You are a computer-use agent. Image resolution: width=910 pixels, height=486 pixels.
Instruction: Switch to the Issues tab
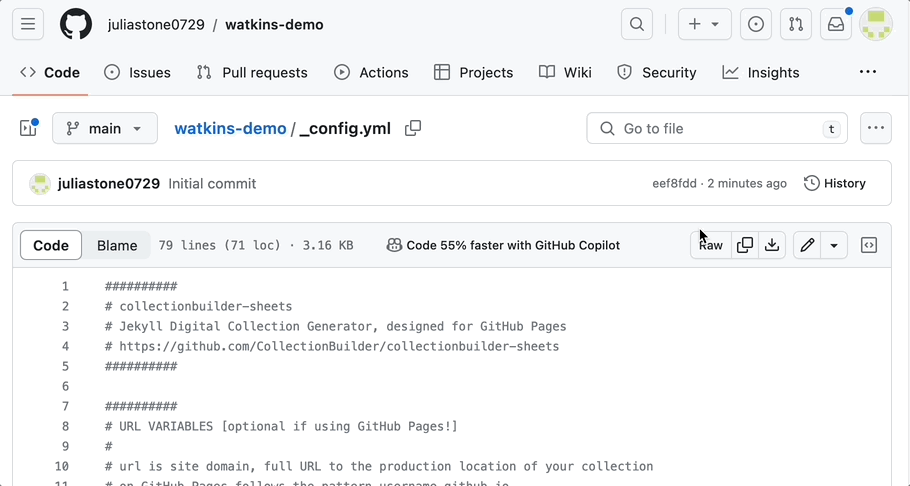[137, 73]
